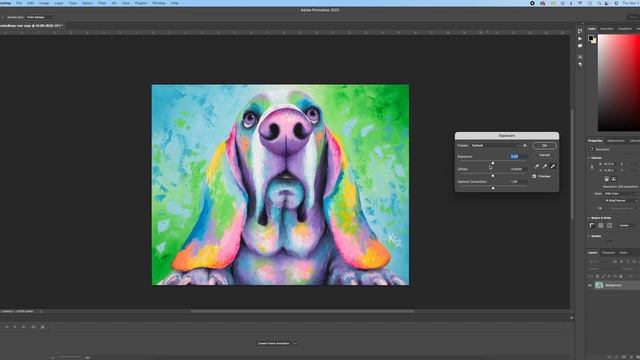Screen dimensions: 640x360
Task: Pick a color in the red color field
Action: coord(619,82)
